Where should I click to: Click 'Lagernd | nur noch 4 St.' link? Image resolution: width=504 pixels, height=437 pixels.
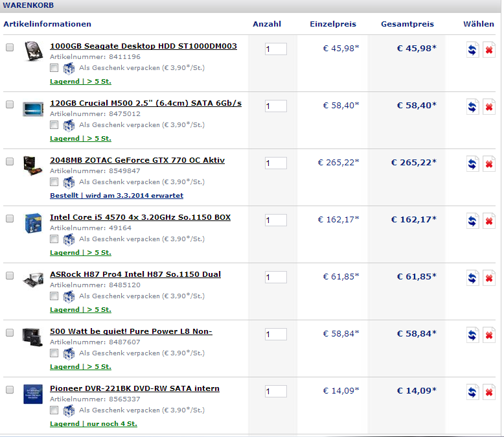coord(93,424)
